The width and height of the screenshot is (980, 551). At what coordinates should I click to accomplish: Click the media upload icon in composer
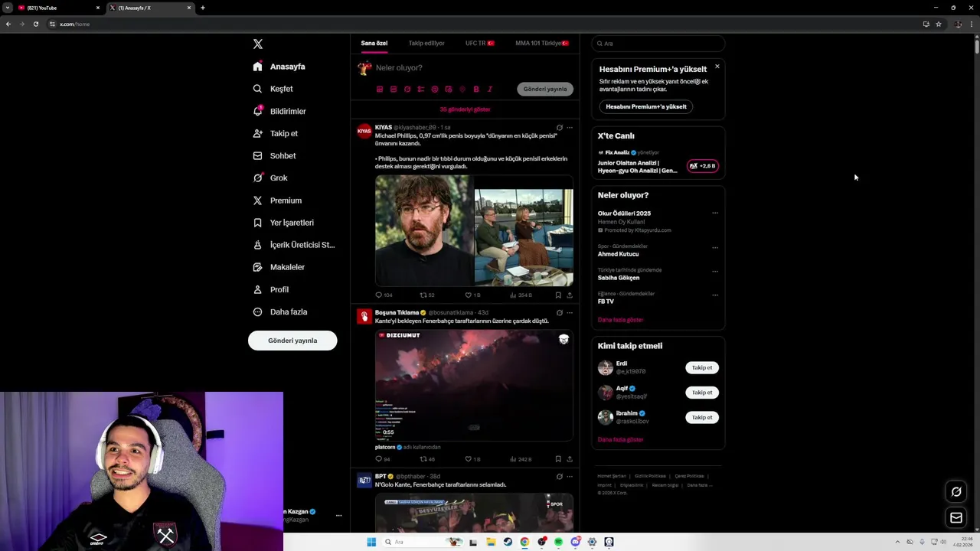379,90
